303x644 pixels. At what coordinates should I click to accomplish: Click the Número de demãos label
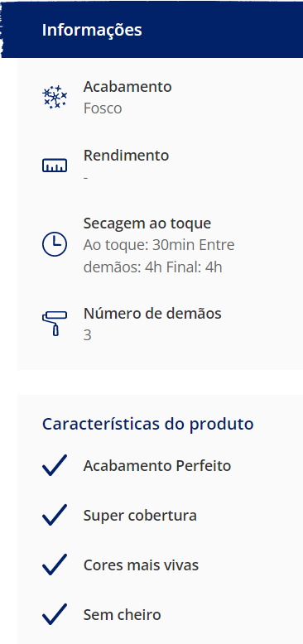click(x=152, y=314)
